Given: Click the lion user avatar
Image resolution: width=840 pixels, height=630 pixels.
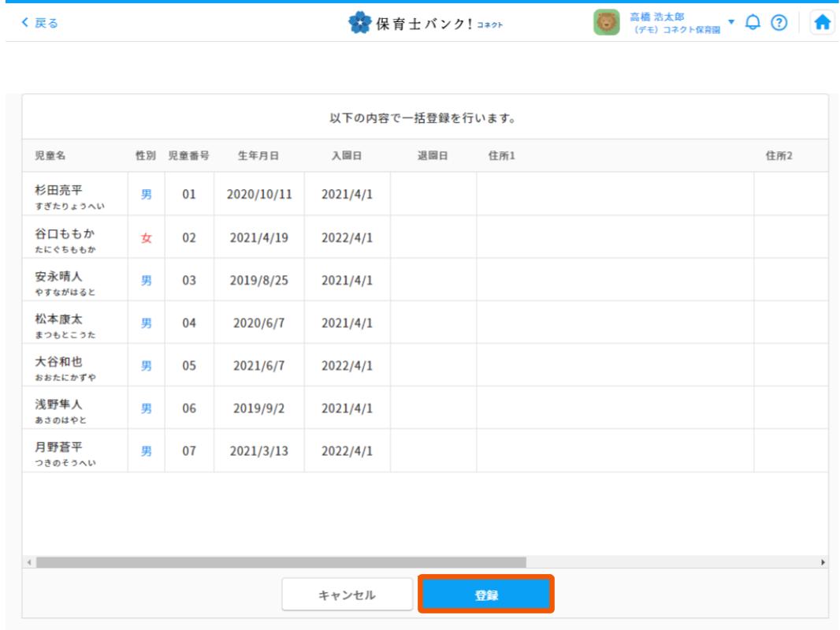Looking at the screenshot, I should 607,23.
